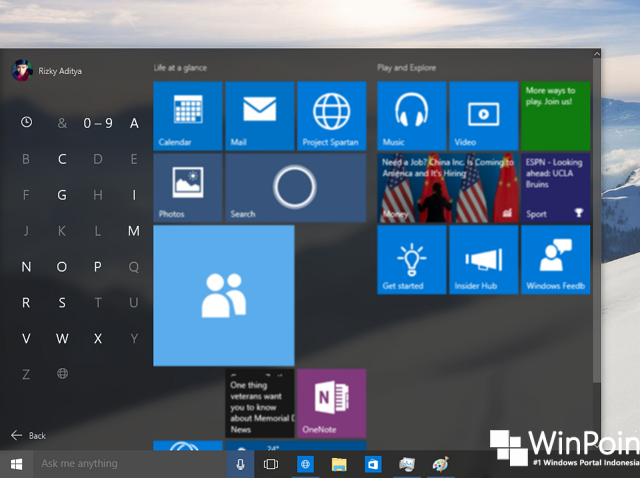
Task: Launch the Project Spartan browser tile
Action: (331, 116)
